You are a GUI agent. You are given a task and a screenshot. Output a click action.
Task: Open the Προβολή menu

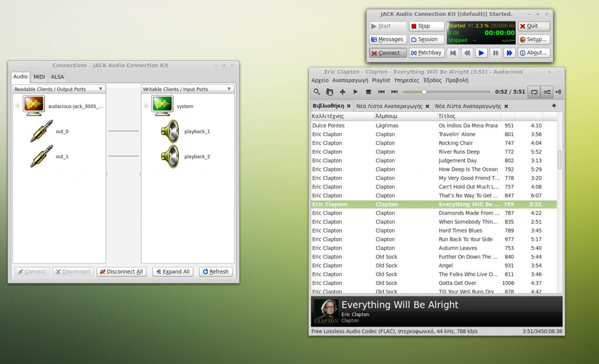tap(457, 80)
